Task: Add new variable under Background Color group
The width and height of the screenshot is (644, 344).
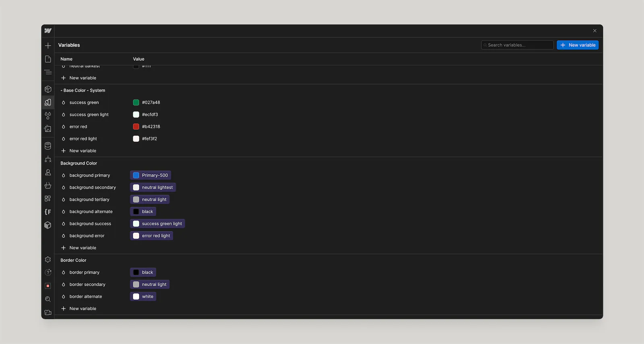Action: tap(78, 248)
